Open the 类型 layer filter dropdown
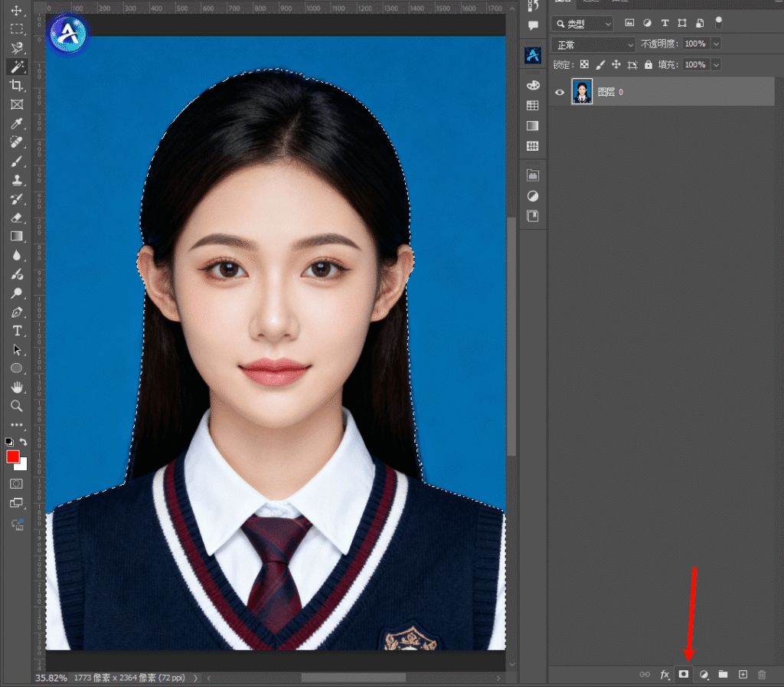The width and height of the screenshot is (784, 687). pyautogui.click(x=583, y=24)
